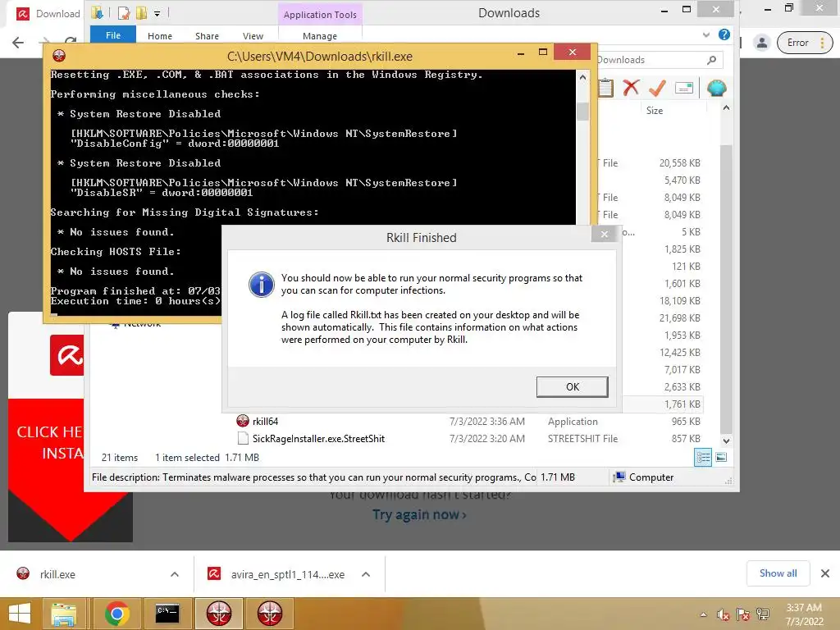Screen dimensions: 840x630
Task: Click the muted volume icon in the tray
Action: coord(723,614)
